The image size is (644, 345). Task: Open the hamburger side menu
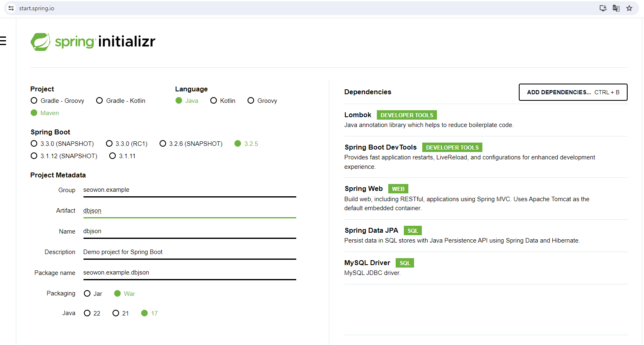click(3, 41)
